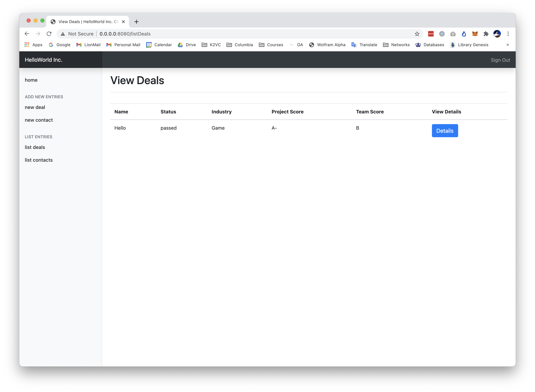Go to 'new deal' in the sidebar
The width and height of the screenshot is (535, 392).
35,107
